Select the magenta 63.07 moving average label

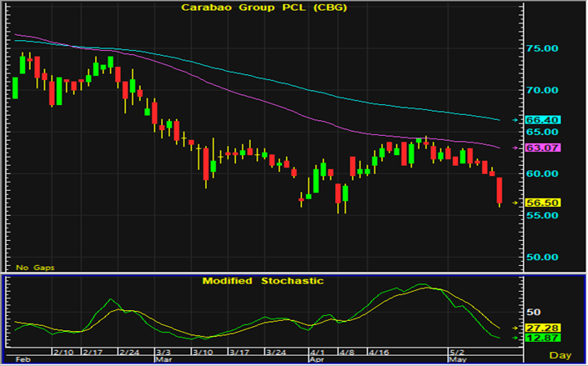(x=543, y=148)
